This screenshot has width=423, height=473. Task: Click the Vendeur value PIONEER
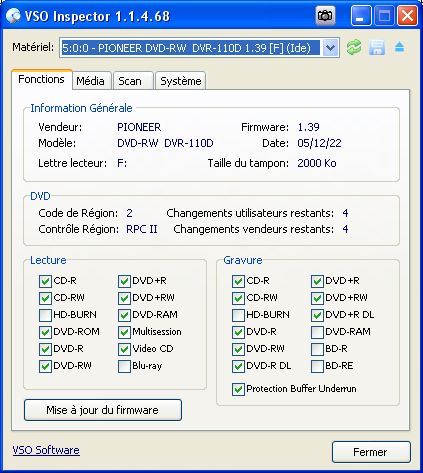[139, 127]
